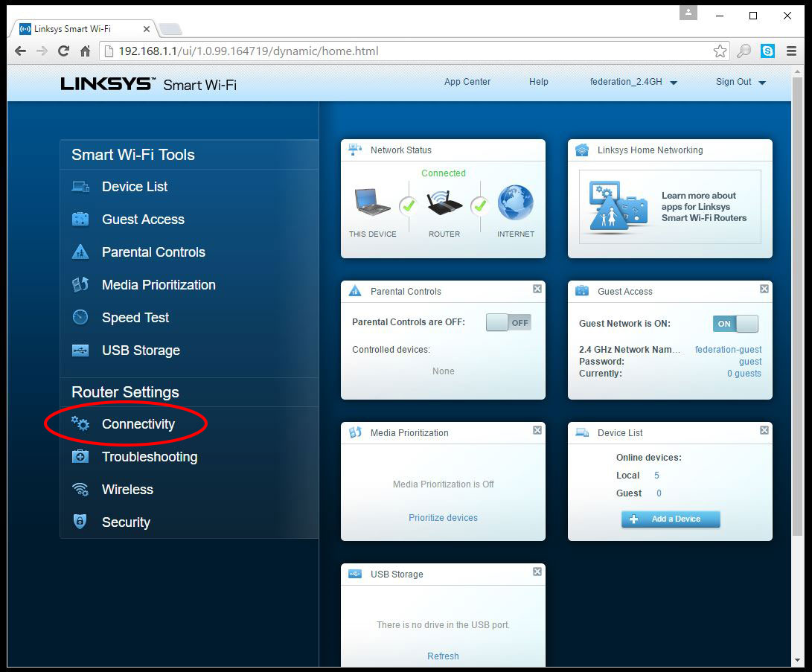Click the page vertical scrollbar

pos(798,305)
